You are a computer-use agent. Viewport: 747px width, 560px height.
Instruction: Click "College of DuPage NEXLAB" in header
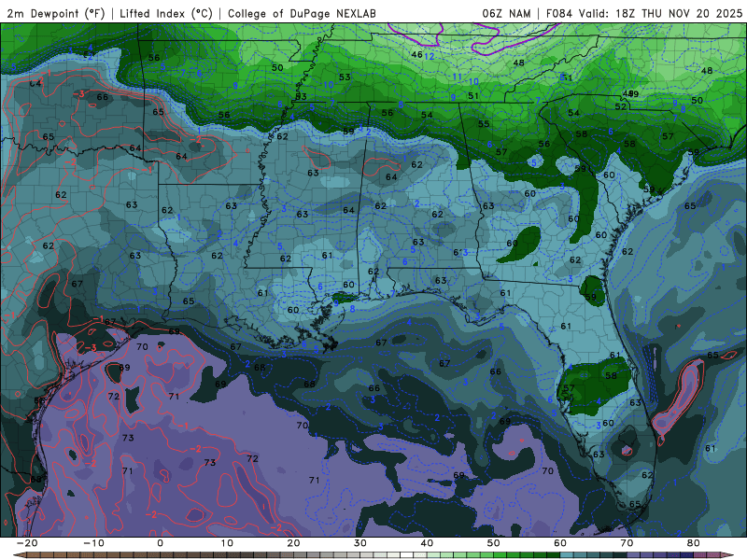(x=302, y=13)
